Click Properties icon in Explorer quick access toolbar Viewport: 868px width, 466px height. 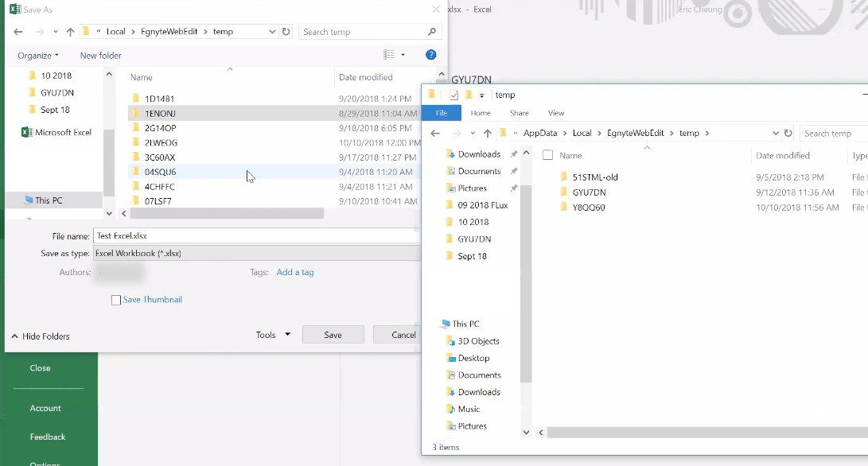[x=454, y=95]
